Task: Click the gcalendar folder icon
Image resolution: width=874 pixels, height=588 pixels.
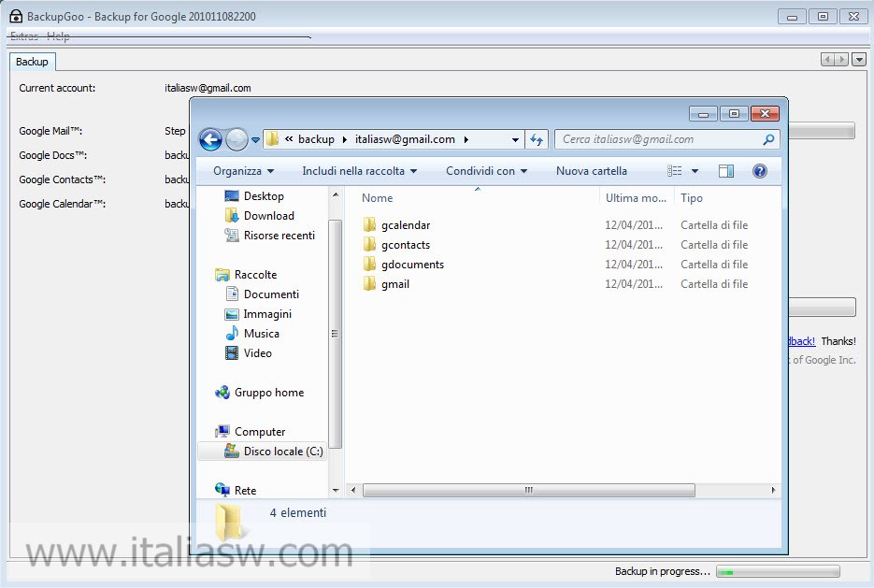Action: (x=369, y=225)
